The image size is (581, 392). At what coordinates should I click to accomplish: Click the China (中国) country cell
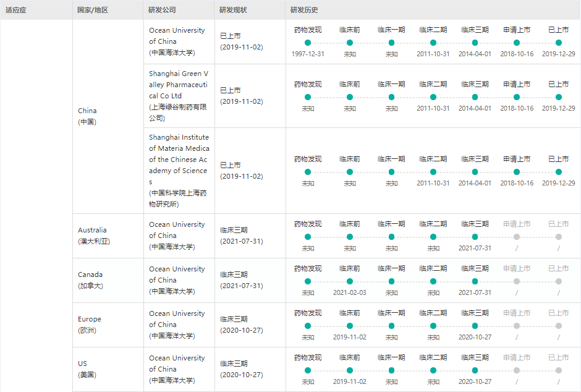[87, 116]
